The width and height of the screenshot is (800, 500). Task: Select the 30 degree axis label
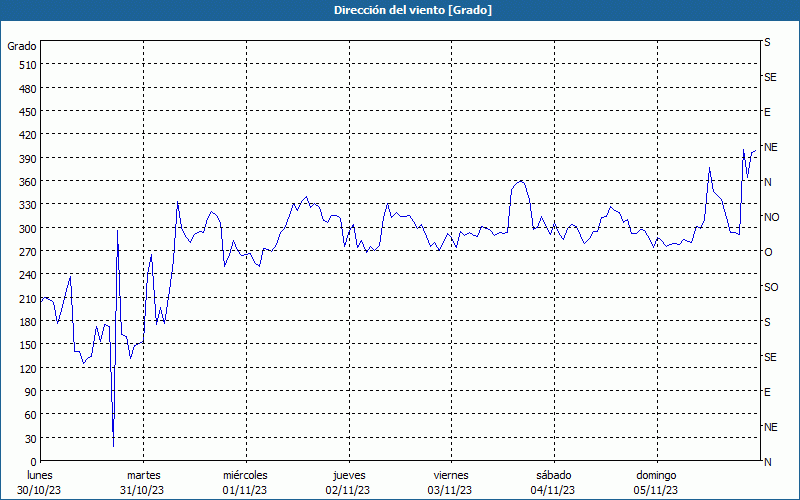pos(31,439)
